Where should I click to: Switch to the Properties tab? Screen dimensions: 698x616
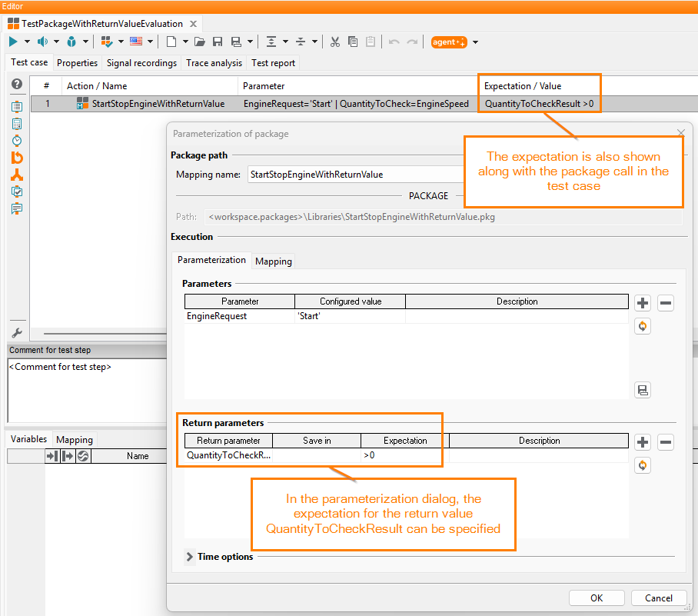click(77, 63)
